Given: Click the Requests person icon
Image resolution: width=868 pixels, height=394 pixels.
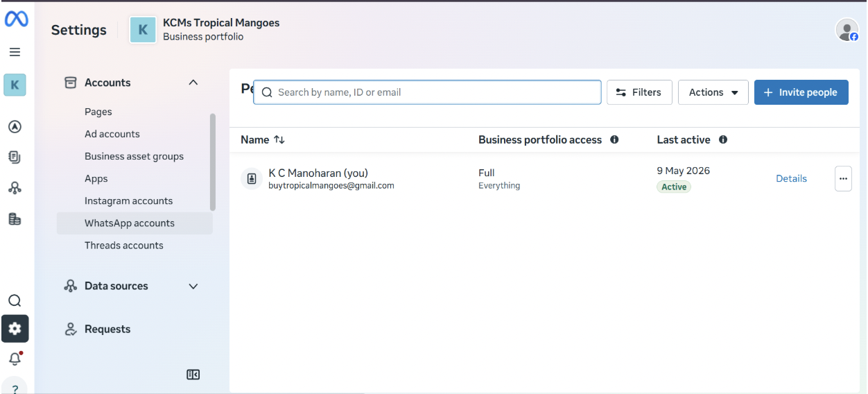Looking at the screenshot, I should (x=70, y=329).
